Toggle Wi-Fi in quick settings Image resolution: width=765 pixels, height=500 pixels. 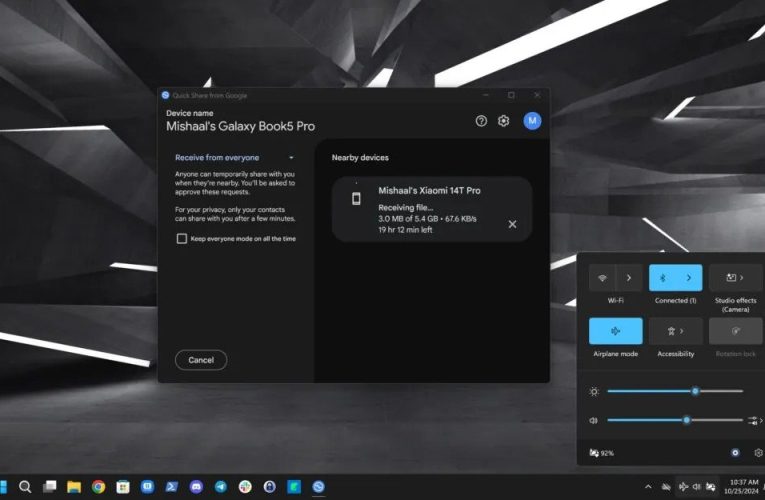[x=602, y=278]
